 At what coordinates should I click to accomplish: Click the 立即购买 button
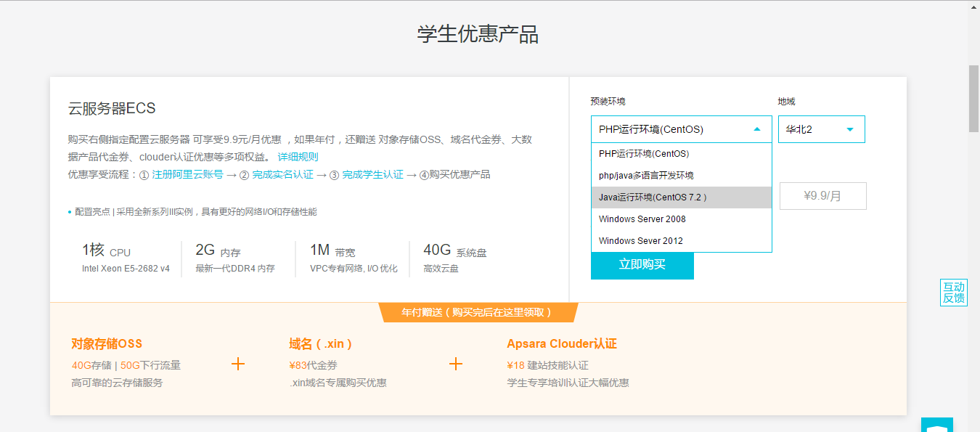642,265
